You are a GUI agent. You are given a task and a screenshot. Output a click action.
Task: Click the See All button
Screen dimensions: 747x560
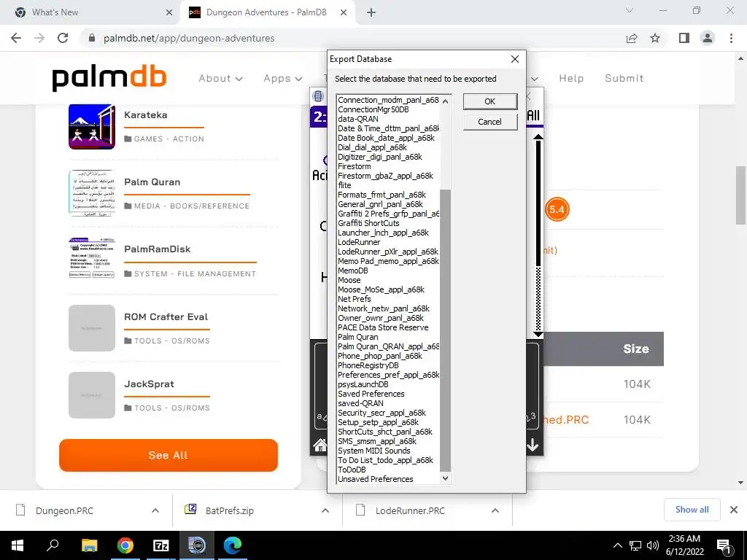click(169, 455)
